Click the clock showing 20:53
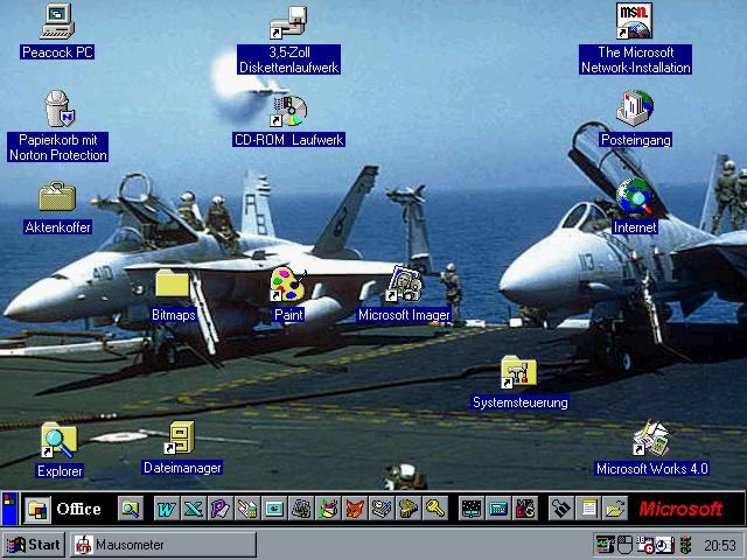 [x=720, y=545]
